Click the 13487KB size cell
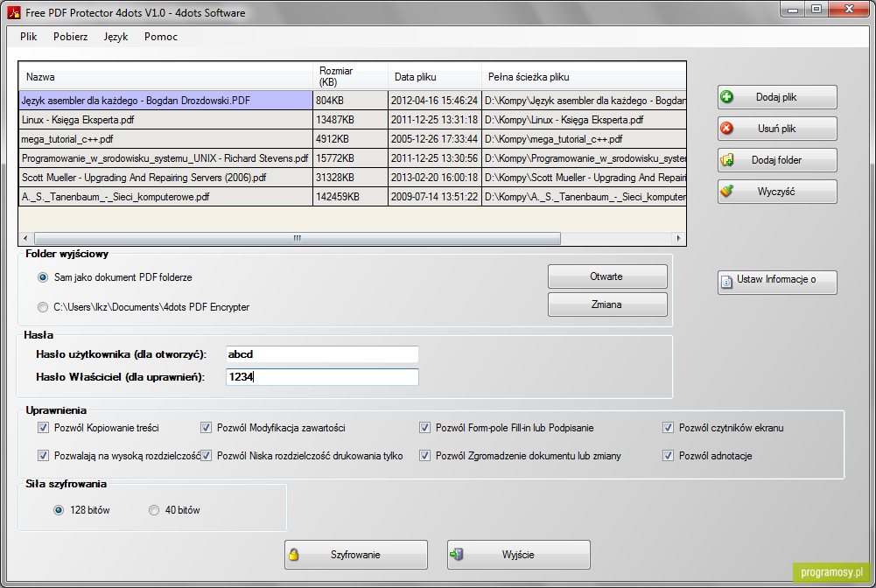This screenshot has height=588, width=876. point(350,120)
